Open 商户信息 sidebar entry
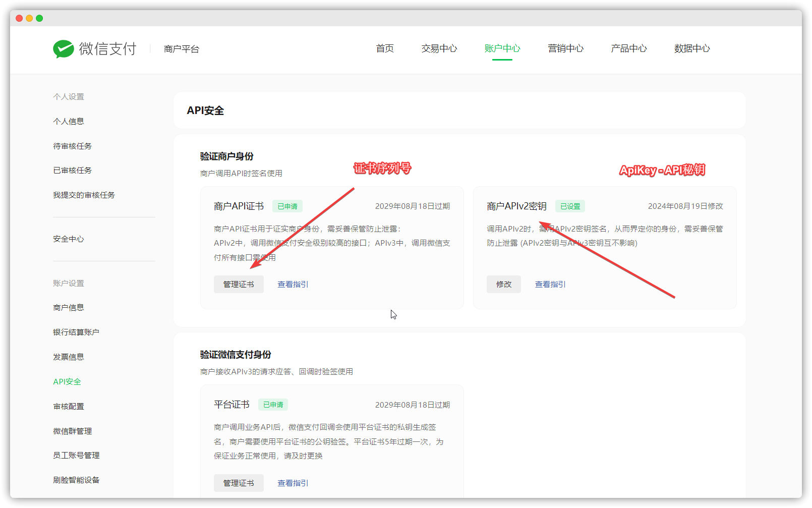Viewport: 812px width, 508px height. coord(69,308)
